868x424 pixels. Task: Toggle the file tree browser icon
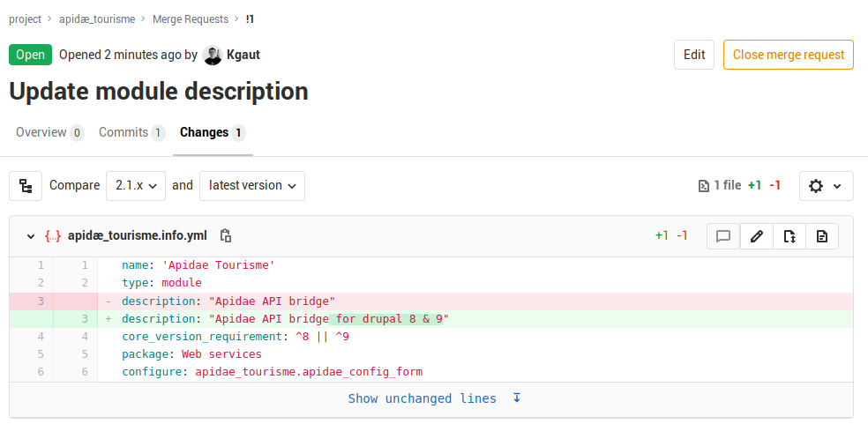coord(26,186)
